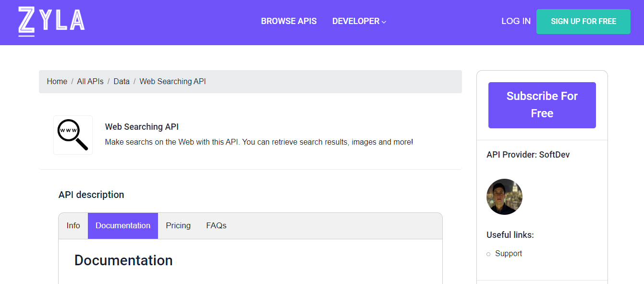Click the Web Searching API magnifier icon
Screen dimensions: 644x284
point(73,135)
